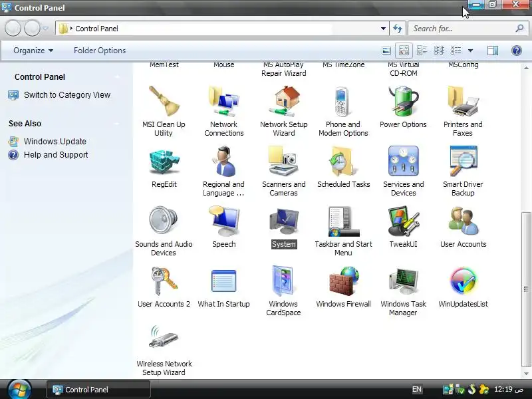
Task: Click Control Panel in address bar
Action: coord(96,29)
